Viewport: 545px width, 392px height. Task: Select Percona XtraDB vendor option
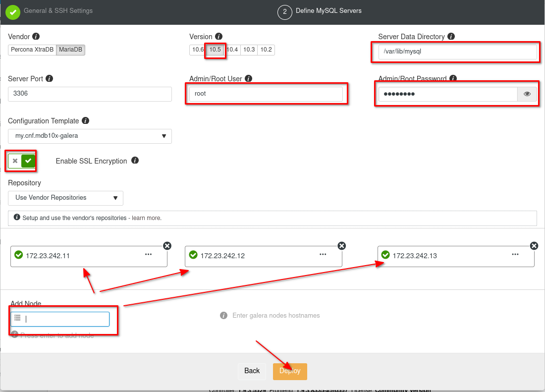(32, 50)
